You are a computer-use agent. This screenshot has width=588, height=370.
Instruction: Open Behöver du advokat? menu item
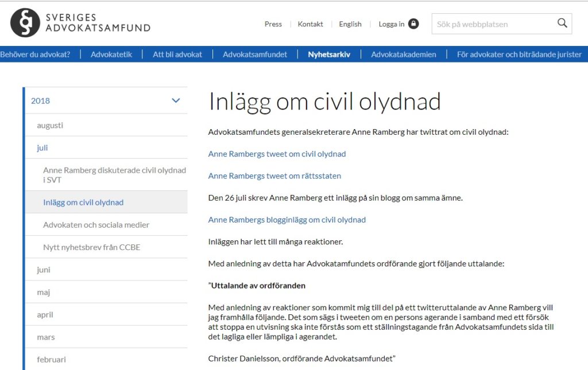35,54
